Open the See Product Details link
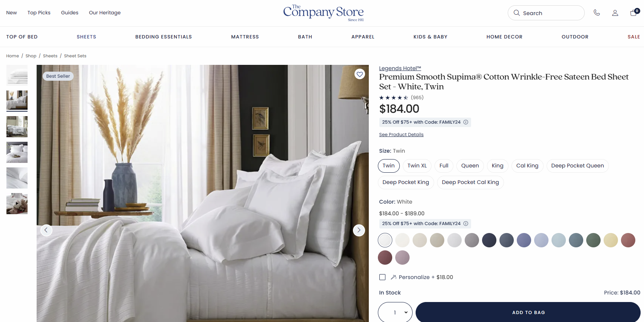 (x=401, y=135)
